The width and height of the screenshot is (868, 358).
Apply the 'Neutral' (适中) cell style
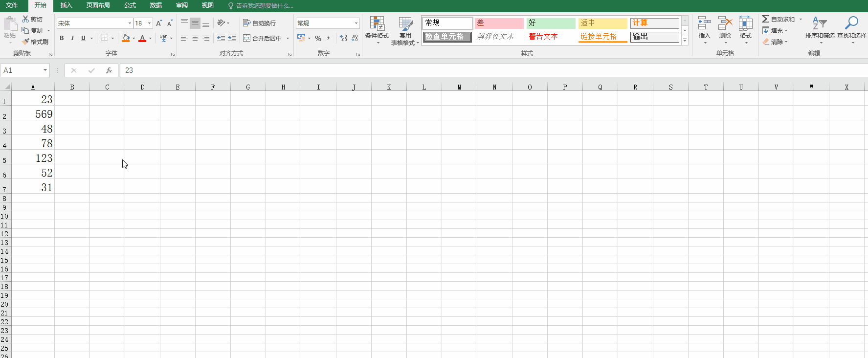[x=602, y=23]
